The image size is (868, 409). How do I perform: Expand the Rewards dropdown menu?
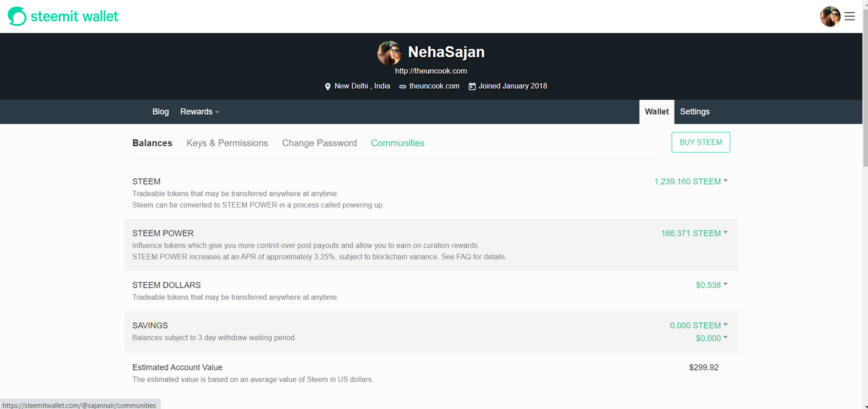pos(199,112)
